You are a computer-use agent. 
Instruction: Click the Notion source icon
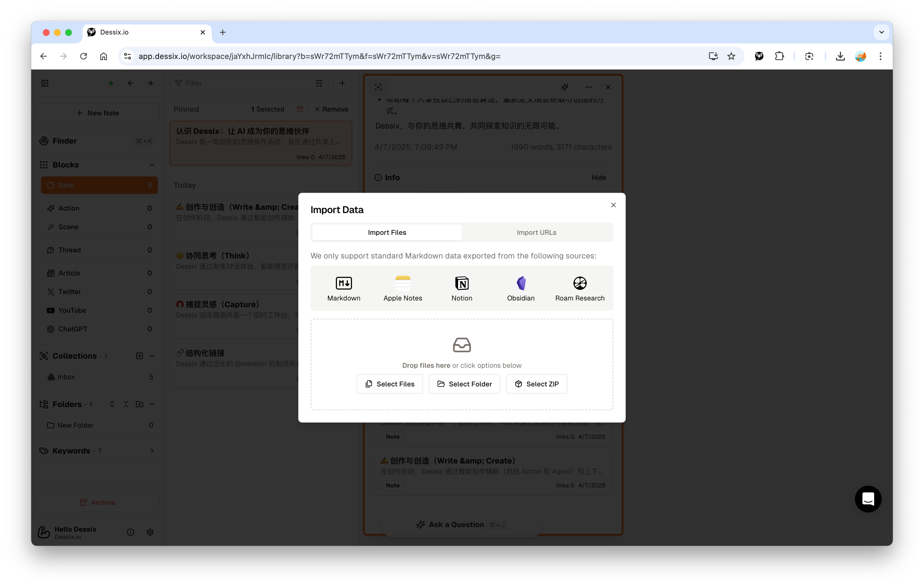(462, 283)
